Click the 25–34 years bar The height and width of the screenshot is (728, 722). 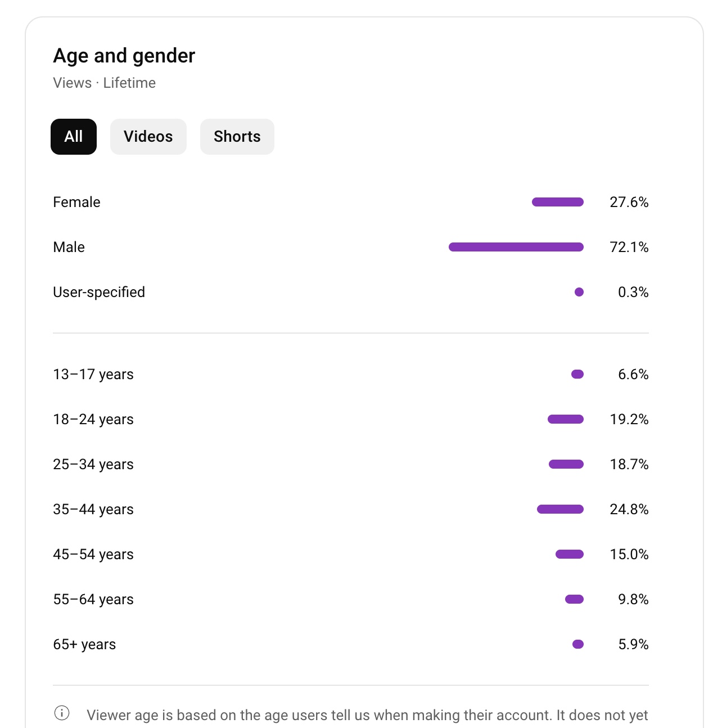[566, 464]
